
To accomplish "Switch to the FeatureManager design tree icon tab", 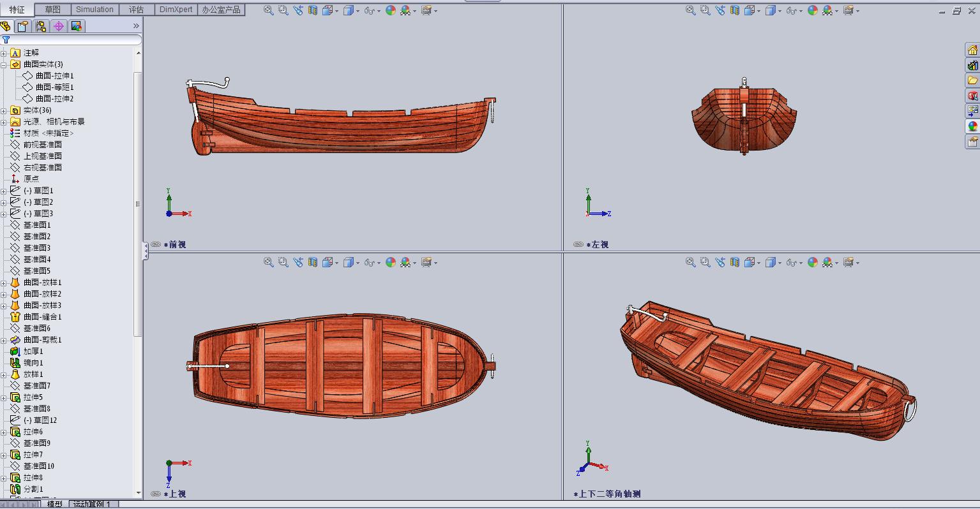I will pos(6,26).
